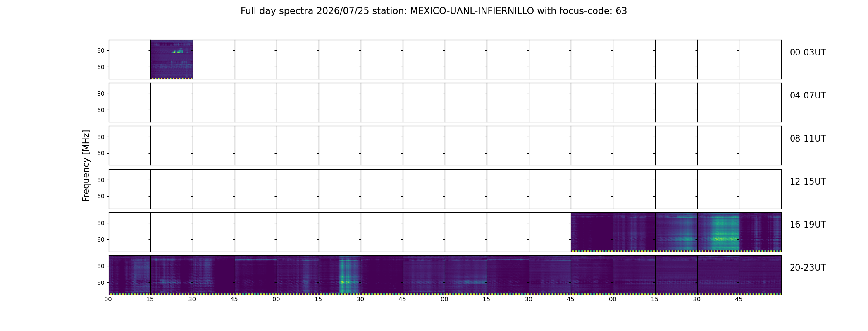Click the 08-11UT row label

(808, 139)
